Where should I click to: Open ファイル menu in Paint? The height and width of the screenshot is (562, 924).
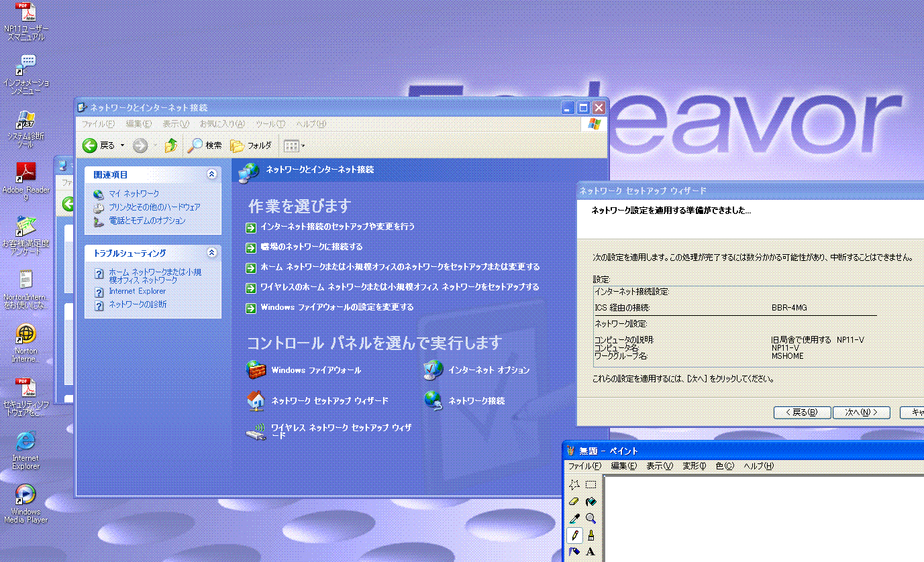[584, 466]
